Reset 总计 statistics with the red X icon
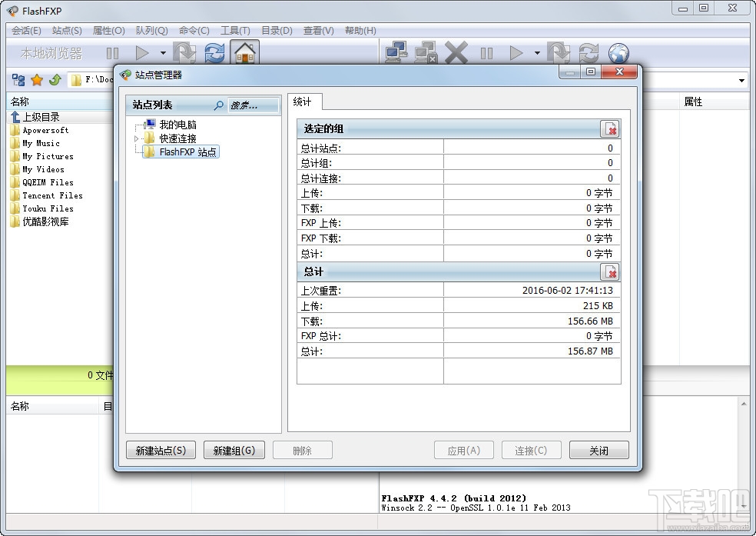756x536 pixels. [611, 271]
